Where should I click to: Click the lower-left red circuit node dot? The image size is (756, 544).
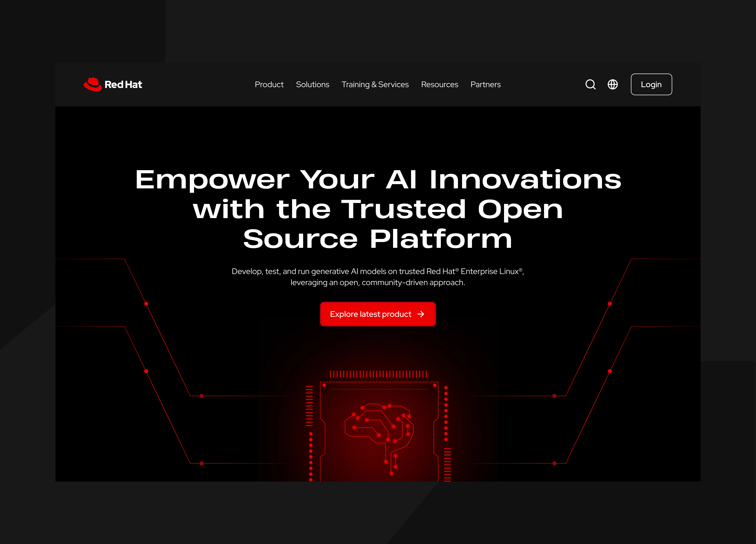click(x=146, y=371)
